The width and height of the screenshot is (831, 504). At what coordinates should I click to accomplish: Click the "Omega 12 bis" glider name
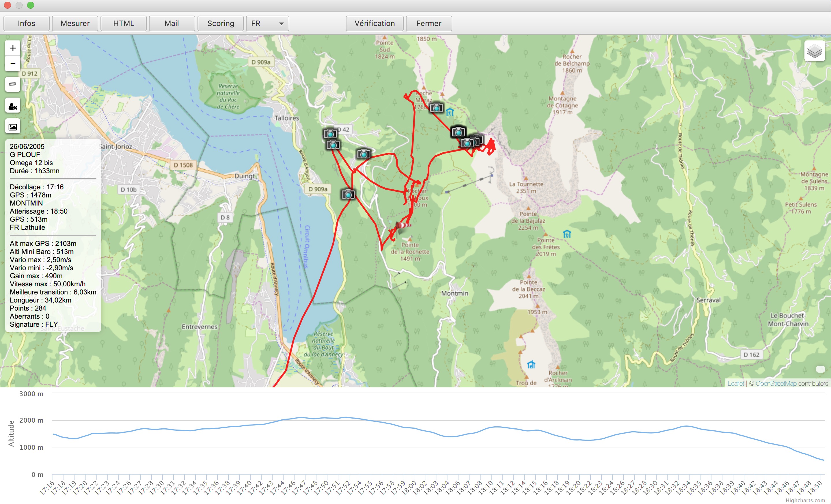pyautogui.click(x=31, y=163)
